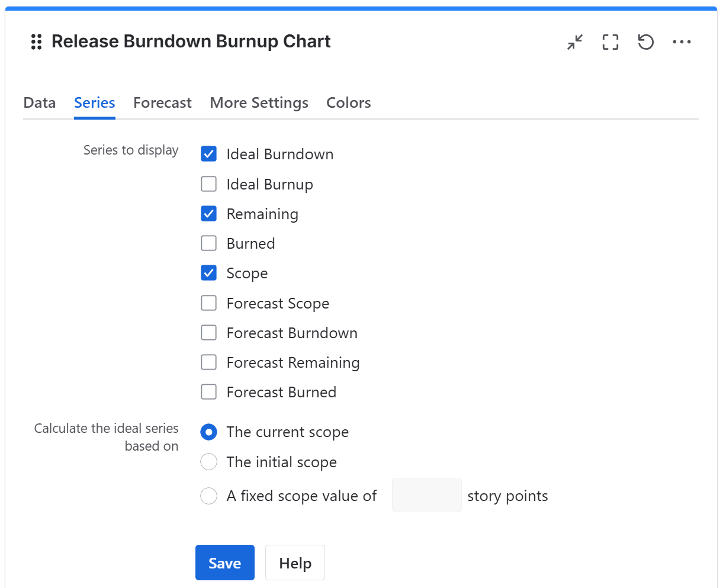
Task: Enable the Forecast Burned series
Action: point(208,391)
